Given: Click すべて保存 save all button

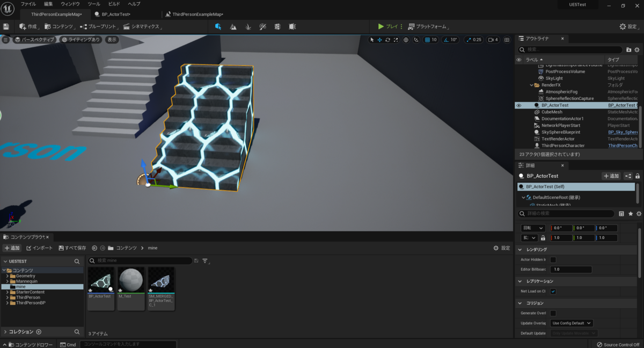Looking at the screenshot, I should pos(71,248).
